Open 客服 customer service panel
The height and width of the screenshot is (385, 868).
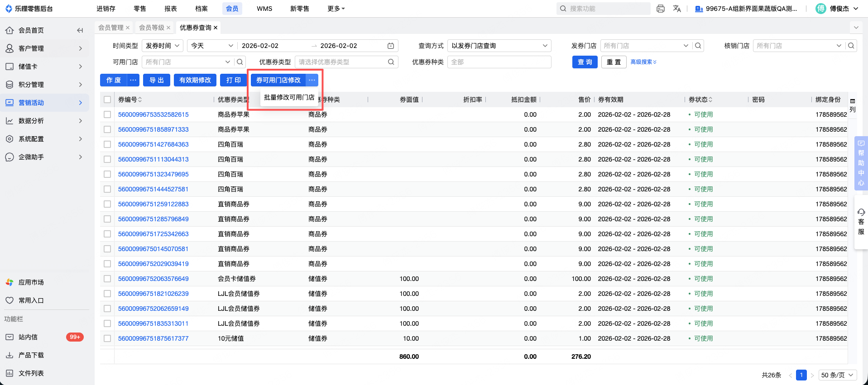[x=861, y=222]
